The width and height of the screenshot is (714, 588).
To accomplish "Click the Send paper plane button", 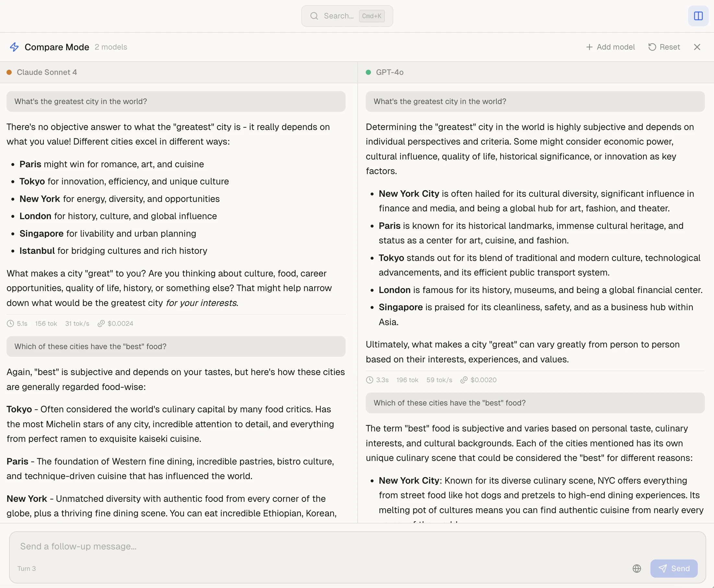I will click(674, 568).
